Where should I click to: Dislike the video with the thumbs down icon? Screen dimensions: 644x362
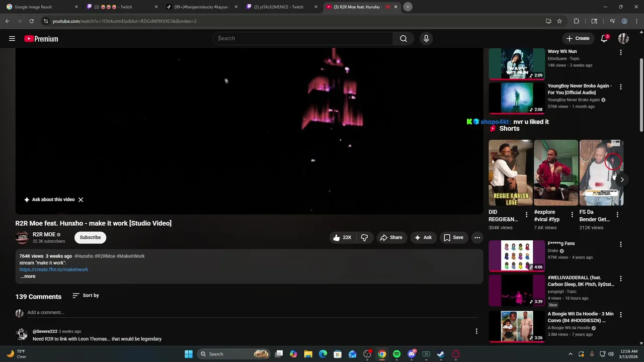(x=364, y=237)
